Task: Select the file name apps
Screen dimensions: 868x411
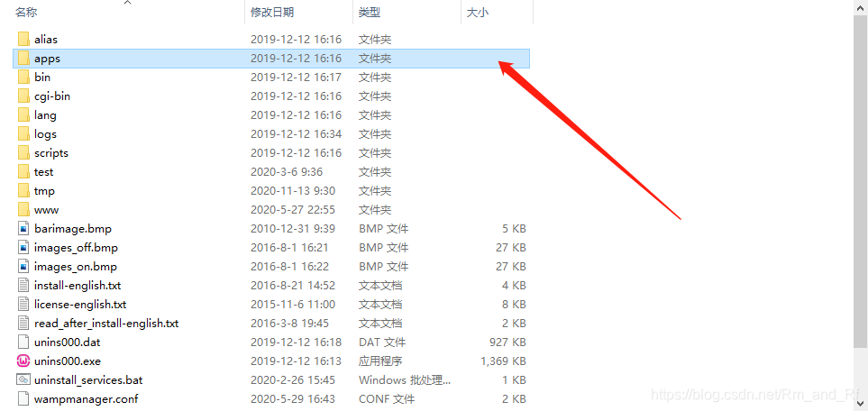Action: click(x=47, y=59)
